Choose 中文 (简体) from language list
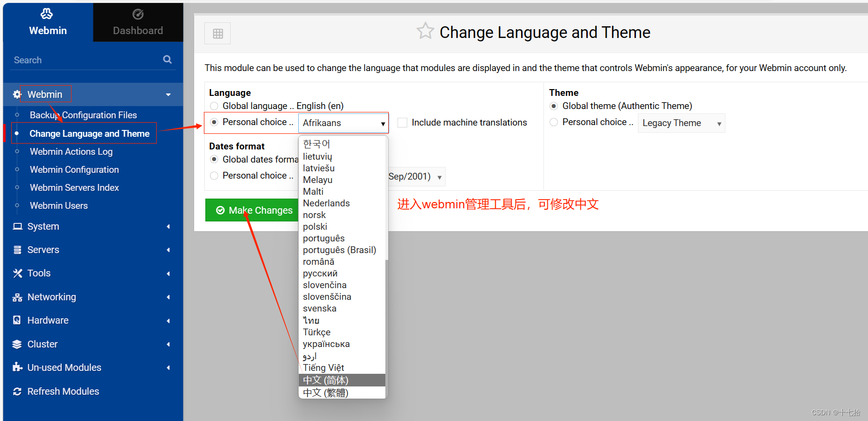This screenshot has width=868, height=421. tap(342, 380)
